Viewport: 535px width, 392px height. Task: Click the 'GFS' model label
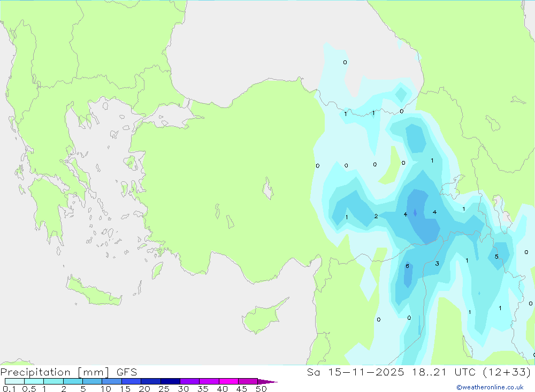(x=127, y=372)
